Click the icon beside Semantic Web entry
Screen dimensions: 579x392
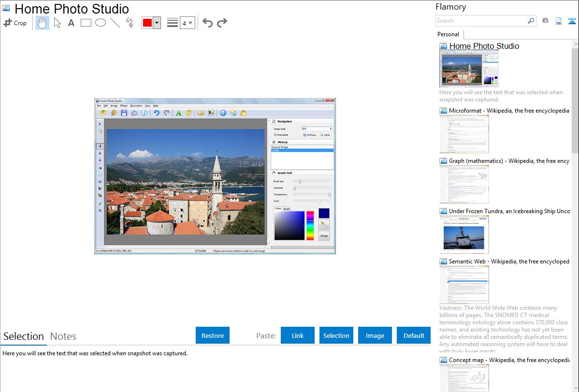tap(443, 261)
